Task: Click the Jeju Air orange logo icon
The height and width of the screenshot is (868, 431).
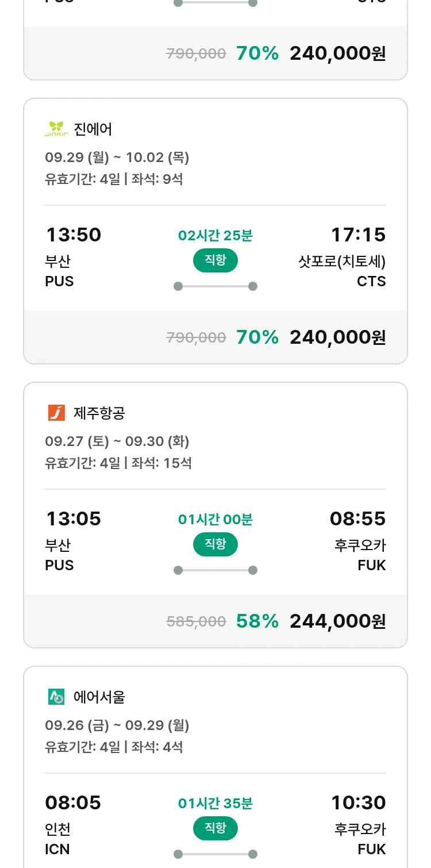Action: pyautogui.click(x=56, y=413)
